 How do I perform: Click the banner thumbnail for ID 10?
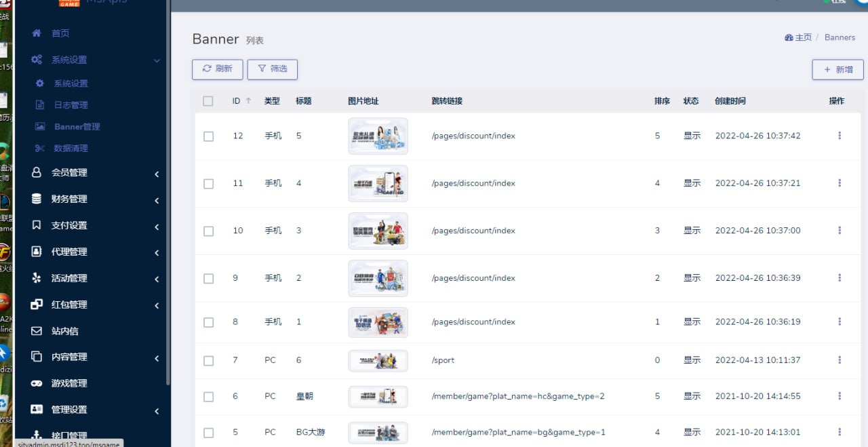click(378, 231)
